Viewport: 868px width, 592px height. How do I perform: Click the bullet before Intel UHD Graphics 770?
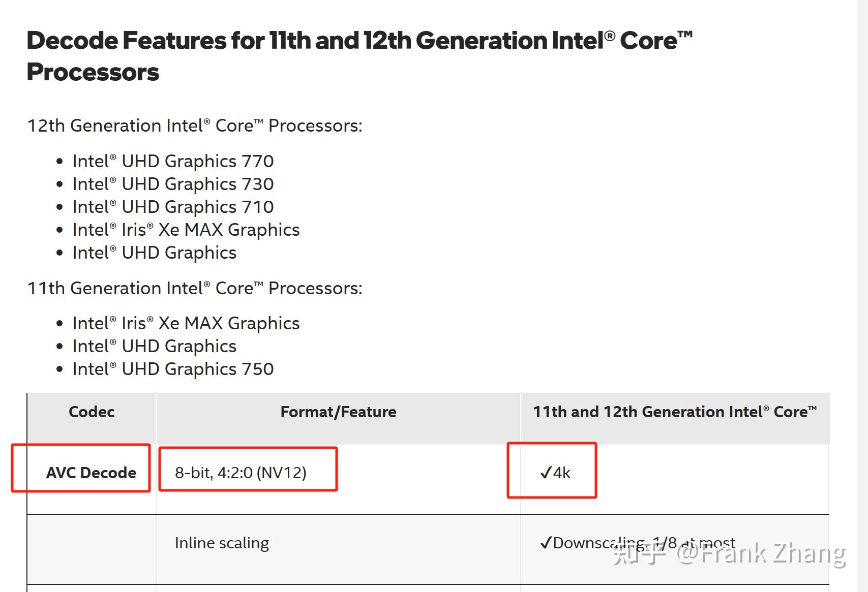pos(60,162)
